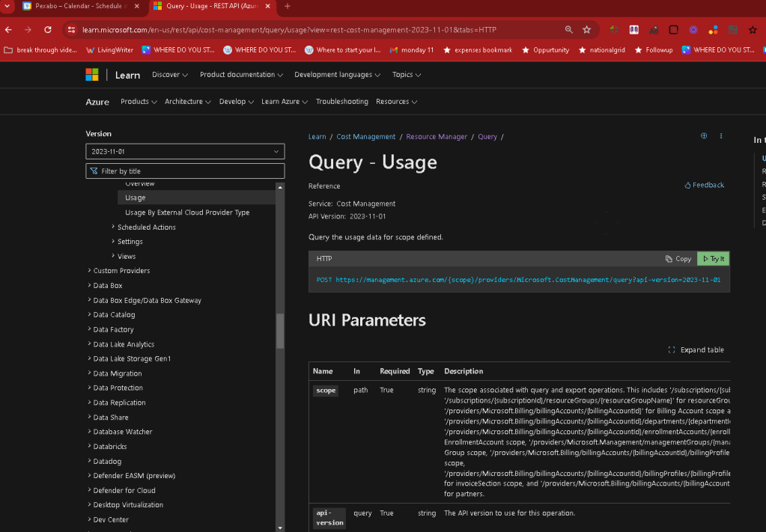The width and height of the screenshot is (766, 532).
Task: Click the Learn site title
Action: [x=127, y=75]
